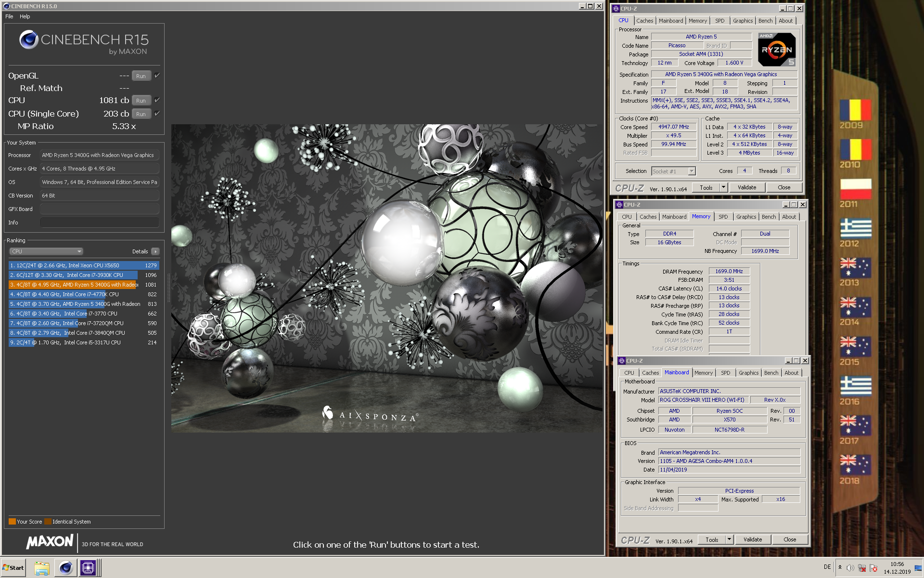Switch to CPU tab in CPU-Z motherboard window
The image size is (924, 578).
[629, 373]
